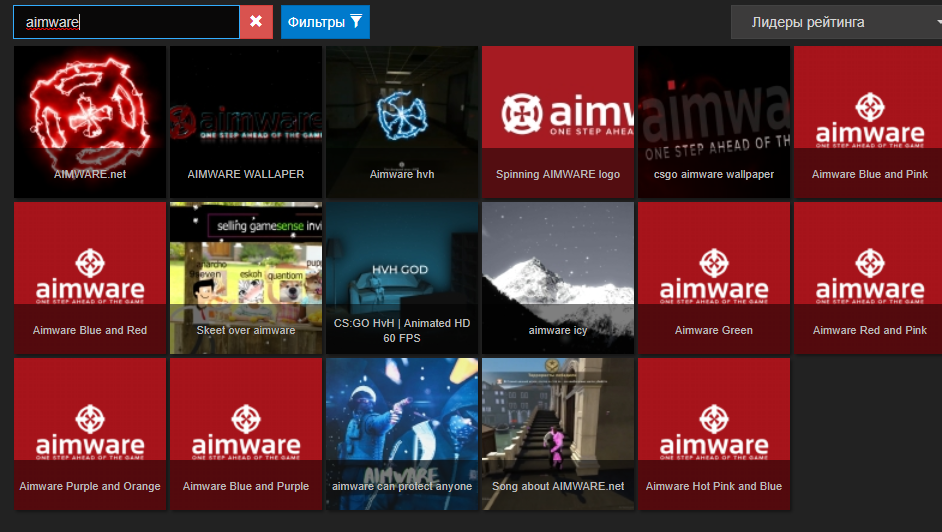Click the aimware search input field

[126, 22]
